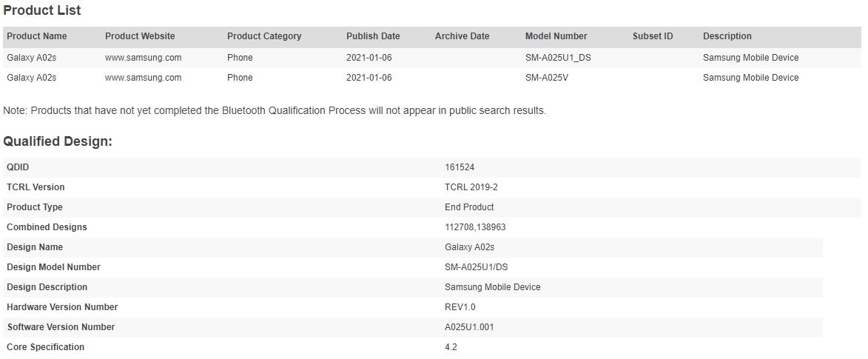Click the TCRL 2019-2 version value
This screenshot has height=359, width=868.
pos(471,187)
